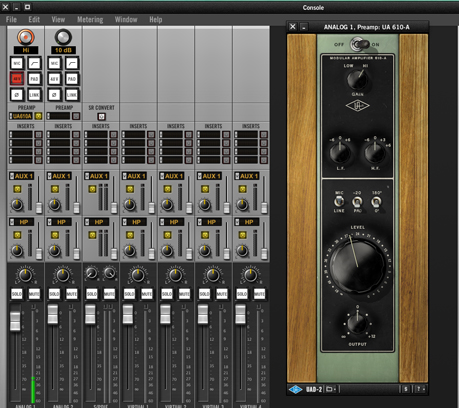Open the first insert slot on Virtual 1 channel
Viewport: 459px width, 408px height.
pyautogui.click(x=133, y=134)
